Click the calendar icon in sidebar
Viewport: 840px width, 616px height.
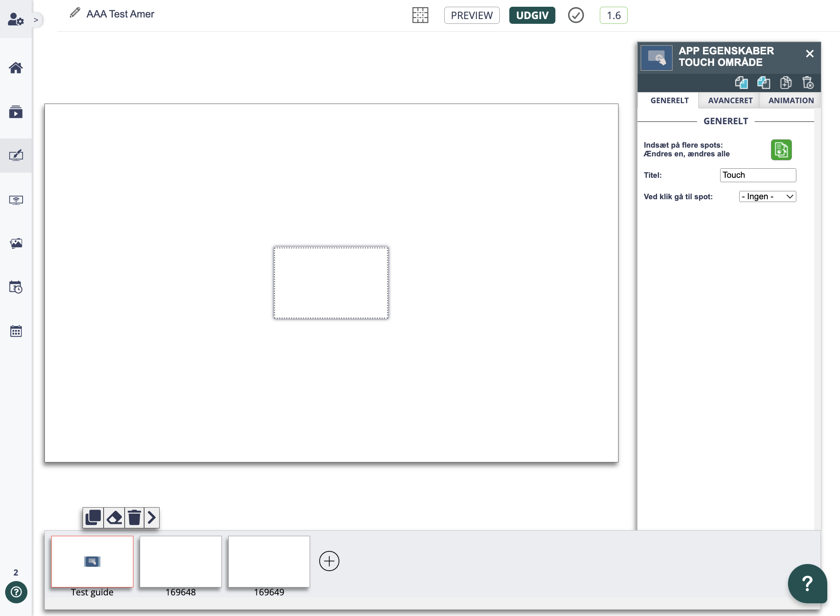click(15, 331)
